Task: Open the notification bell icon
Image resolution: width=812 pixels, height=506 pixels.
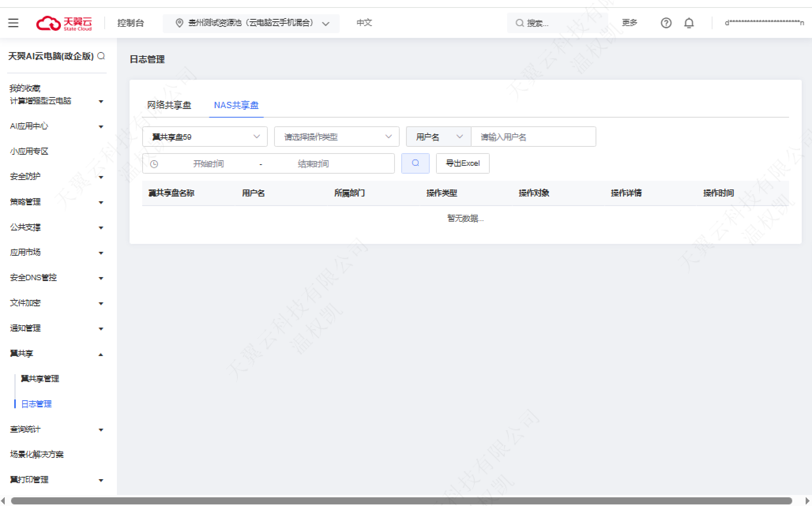Action: (x=689, y=23)
